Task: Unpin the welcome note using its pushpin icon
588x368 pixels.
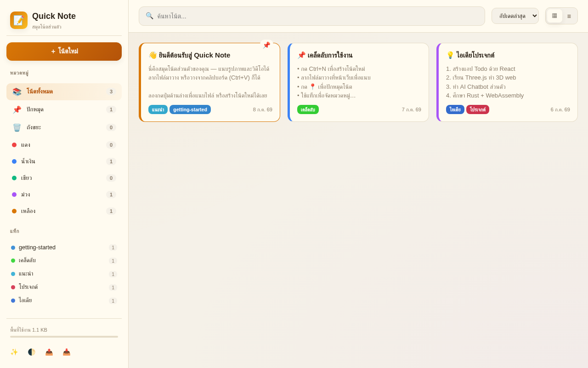Action: (266, 45)
